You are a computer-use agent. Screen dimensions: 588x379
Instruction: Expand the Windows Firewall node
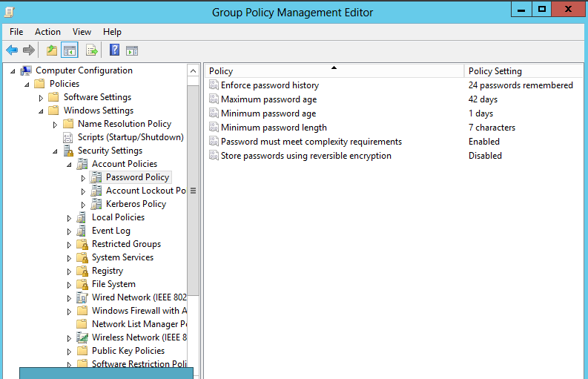click(69, 312)
